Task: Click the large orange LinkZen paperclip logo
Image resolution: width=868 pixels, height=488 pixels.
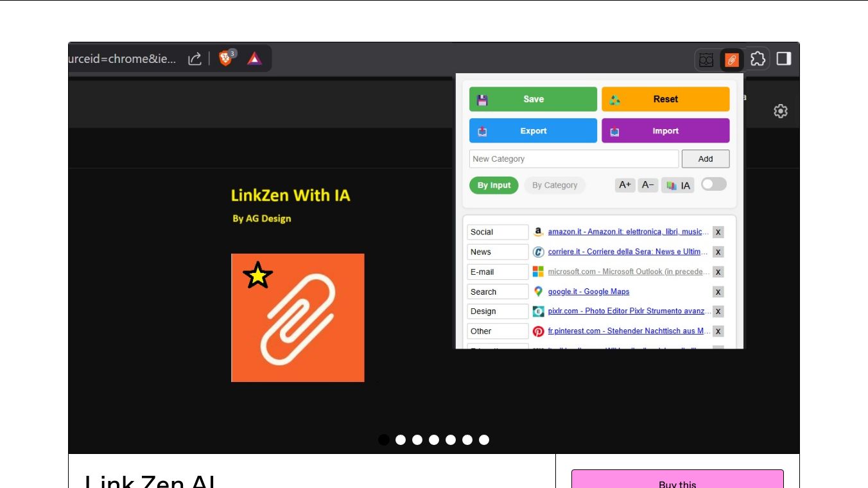Action: [298, 318]
